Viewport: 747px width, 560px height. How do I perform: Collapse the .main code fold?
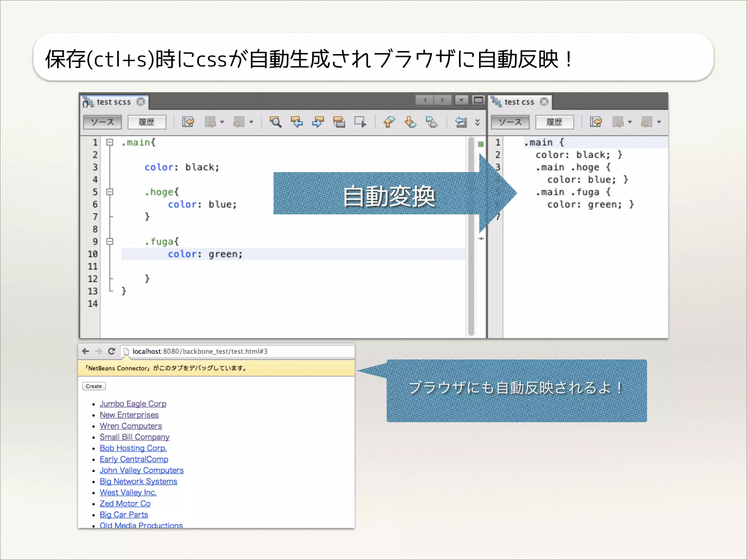110,142
